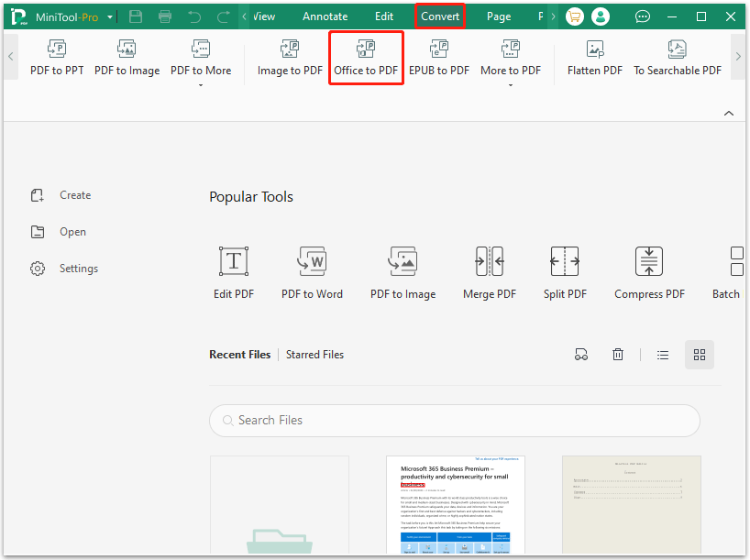
Task: Open Settings in the left sidebar
Action: point(78,269)
